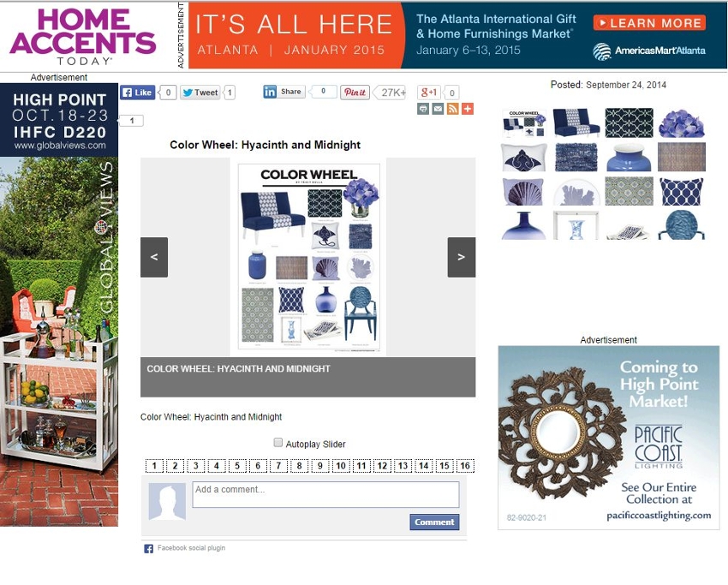Jump to slide page 5
The height and width of the screenshot is (585, 728).
coord(237,466)
